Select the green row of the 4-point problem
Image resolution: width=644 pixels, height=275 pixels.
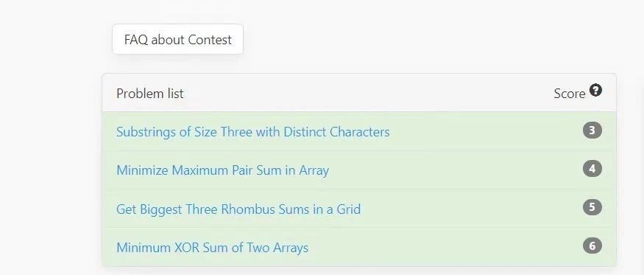coord(359,170)
